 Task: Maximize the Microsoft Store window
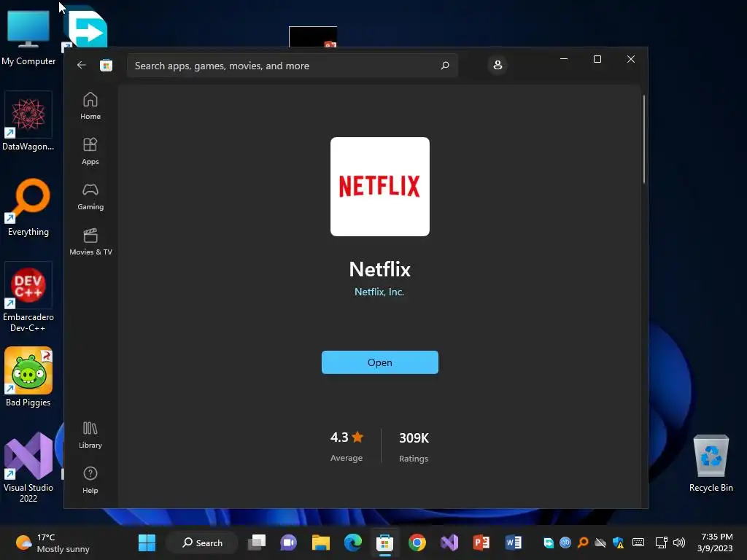pyautogui.click(x=597, y=59)
